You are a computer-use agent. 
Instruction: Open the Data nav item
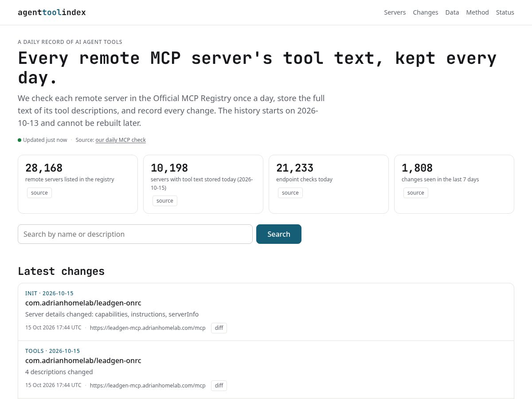pyautogui.click(x=452, y=12)
